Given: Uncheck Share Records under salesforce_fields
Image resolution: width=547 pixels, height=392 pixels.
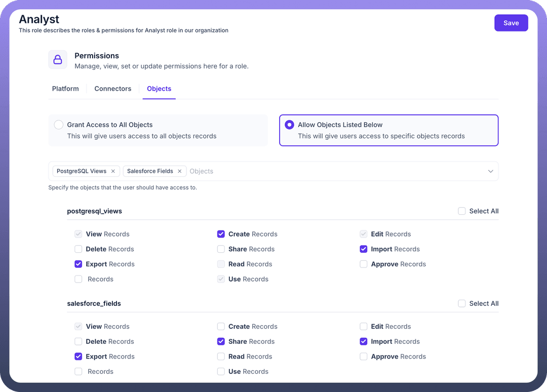Looking at the screenshot, I should coord(221,341).
